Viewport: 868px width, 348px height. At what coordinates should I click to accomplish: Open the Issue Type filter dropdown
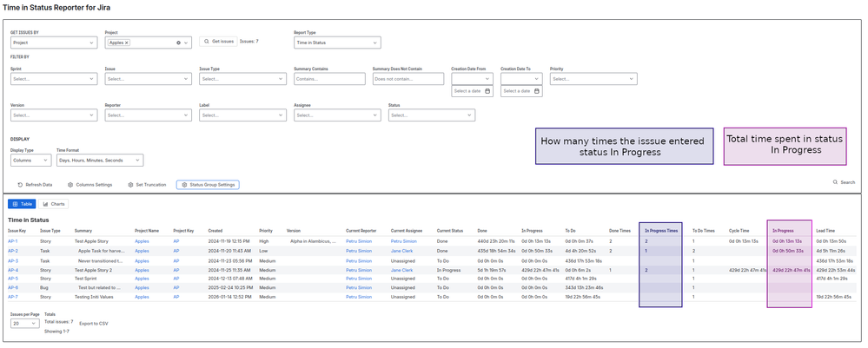pos(242,79)
